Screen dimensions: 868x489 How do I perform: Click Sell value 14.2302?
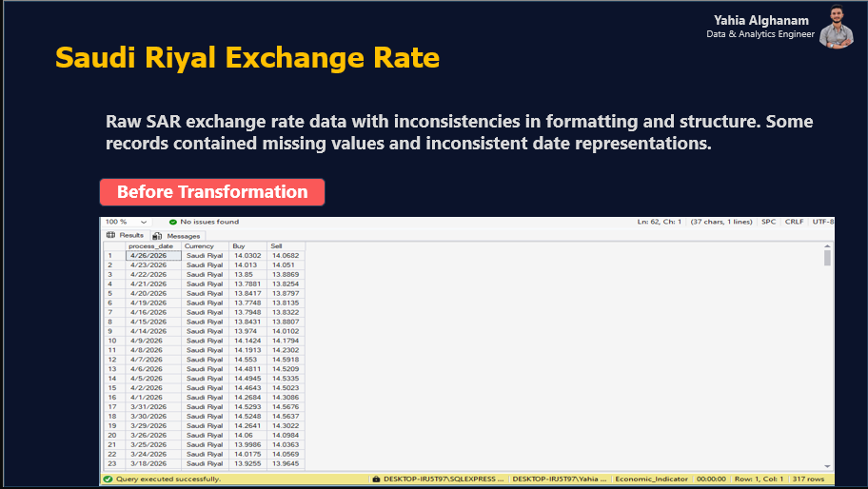coord(286,350)
